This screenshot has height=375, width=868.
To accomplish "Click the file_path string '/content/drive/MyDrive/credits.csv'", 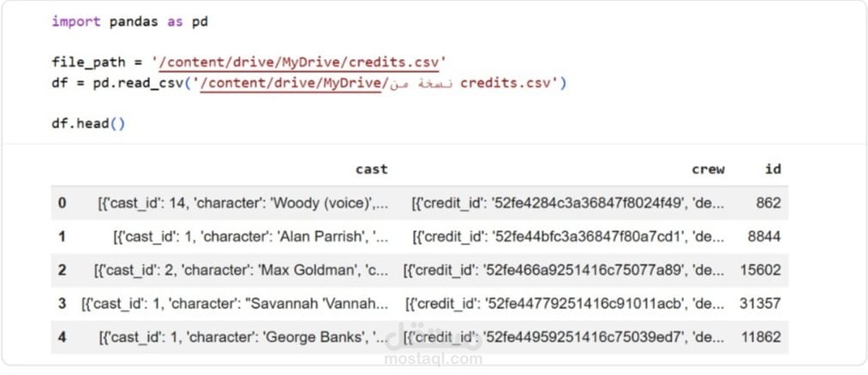I will click(297, 62).
